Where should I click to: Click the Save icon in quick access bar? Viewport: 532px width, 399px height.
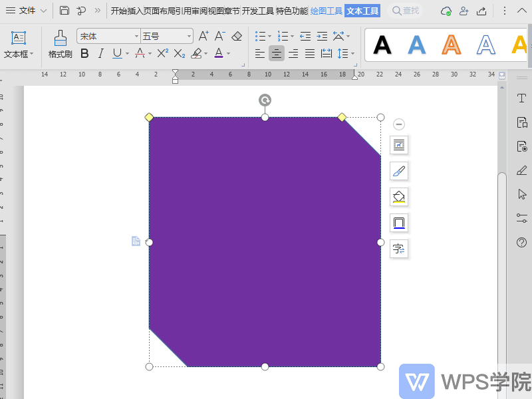(64, 11)
